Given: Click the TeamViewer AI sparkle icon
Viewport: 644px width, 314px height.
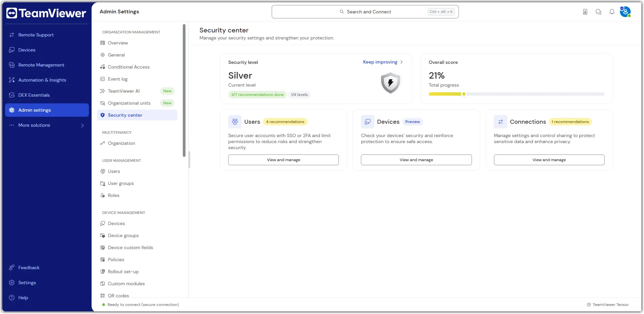Looking at the screenshot, I should pos(103,91).
